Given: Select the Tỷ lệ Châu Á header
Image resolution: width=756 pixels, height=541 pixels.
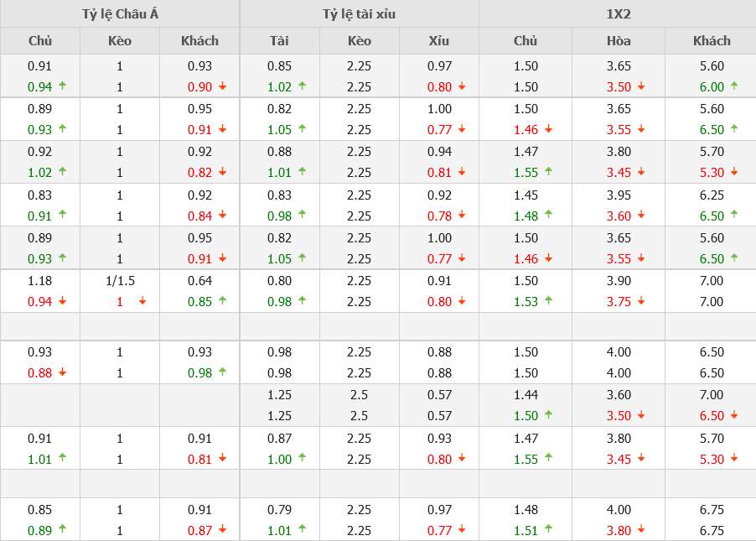Looking at the screenshot, I should (x=120, y=14).
